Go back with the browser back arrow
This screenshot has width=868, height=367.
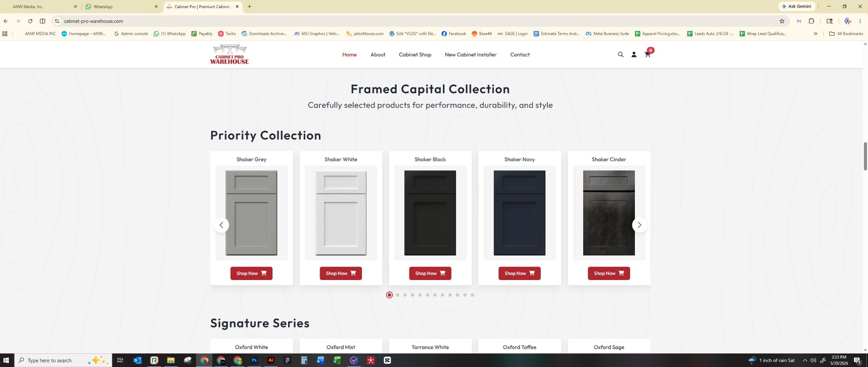[6, 21]
